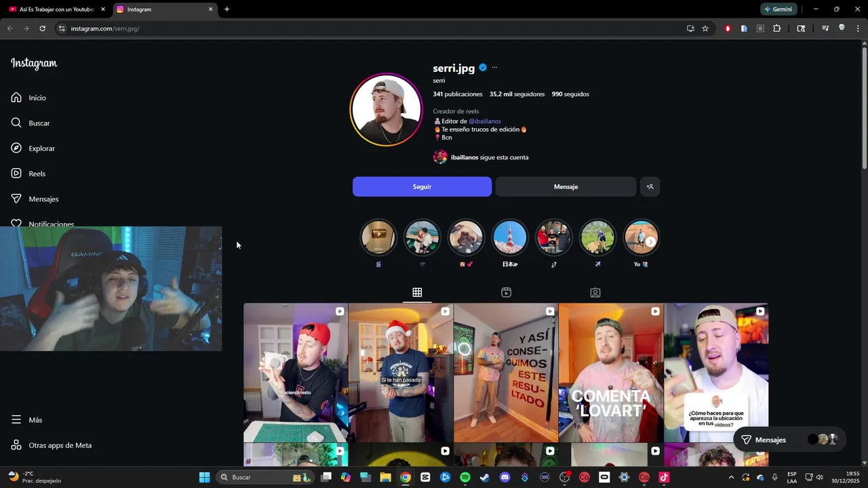Select the posts grid tab
Image resolution: width=868 pixels, height=488 pixels.
click(417, 292)
